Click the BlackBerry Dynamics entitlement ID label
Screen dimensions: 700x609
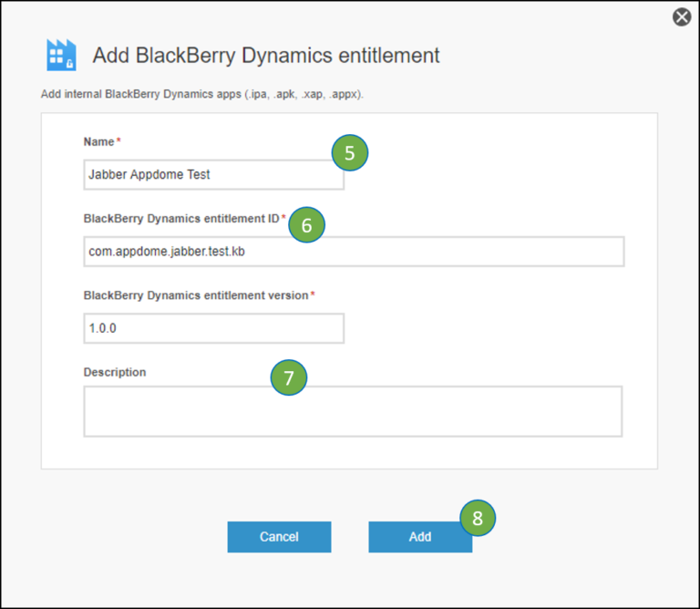[x=181, y=219]
